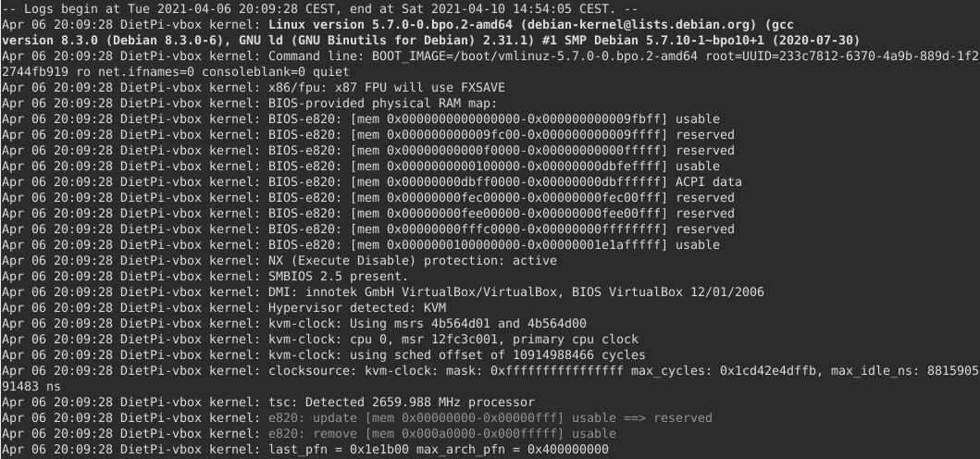Click the Linux version 5.7.0 bold line
The image size is (980, 459).
click(x=431, y=32)
